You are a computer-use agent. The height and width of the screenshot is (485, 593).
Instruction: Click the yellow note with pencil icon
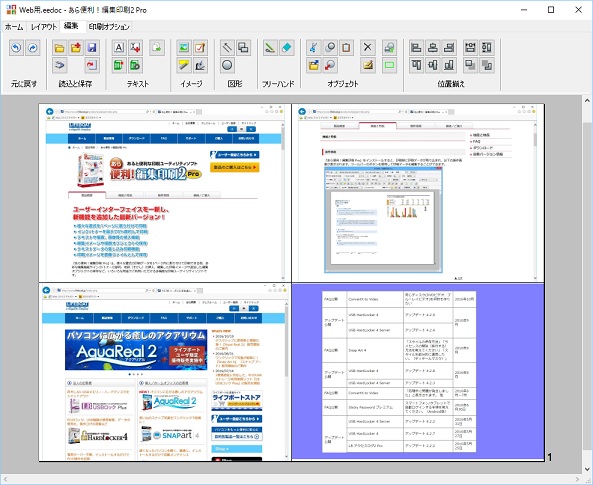click(368, 65)
